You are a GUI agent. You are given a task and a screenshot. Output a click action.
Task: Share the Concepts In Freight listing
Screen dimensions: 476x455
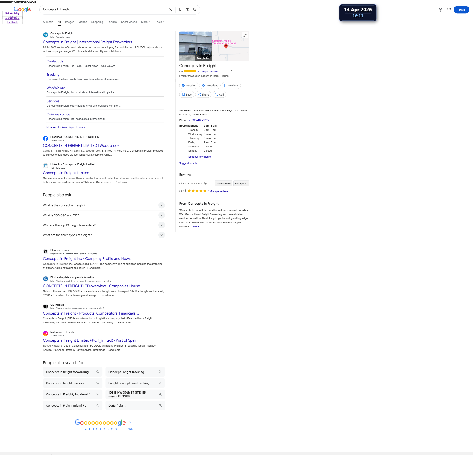coord(203,95)
